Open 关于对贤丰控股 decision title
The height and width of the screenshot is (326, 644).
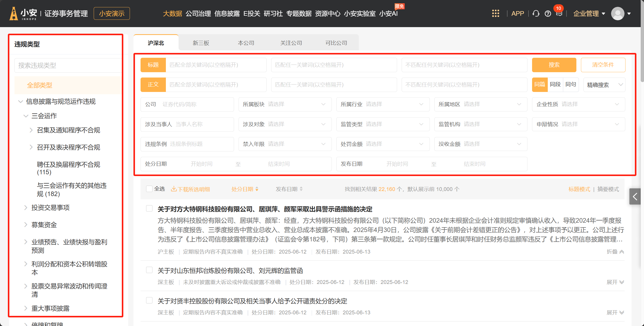[x=252, y=301]
